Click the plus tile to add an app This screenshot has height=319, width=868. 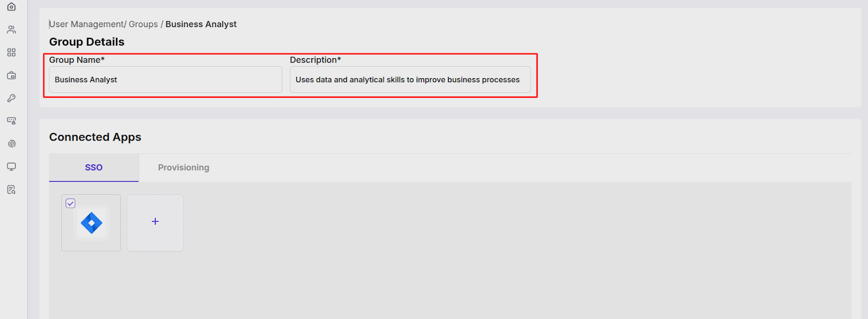coord(155,222)
